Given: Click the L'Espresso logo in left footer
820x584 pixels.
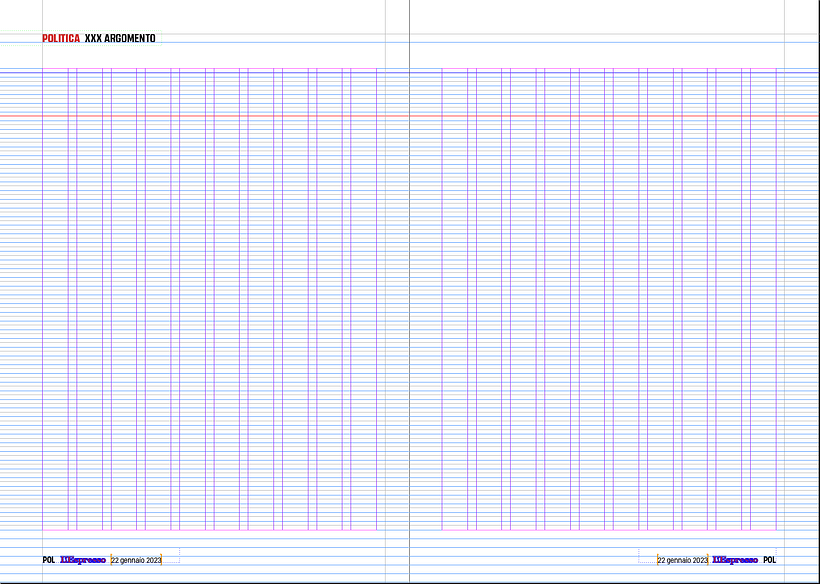Looking at the screenshot, I should point(83,560).
